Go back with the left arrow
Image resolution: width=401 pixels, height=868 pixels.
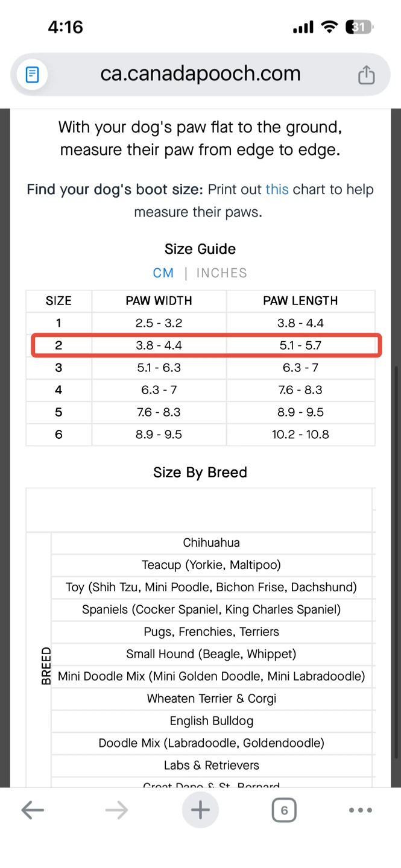point(33,810)
